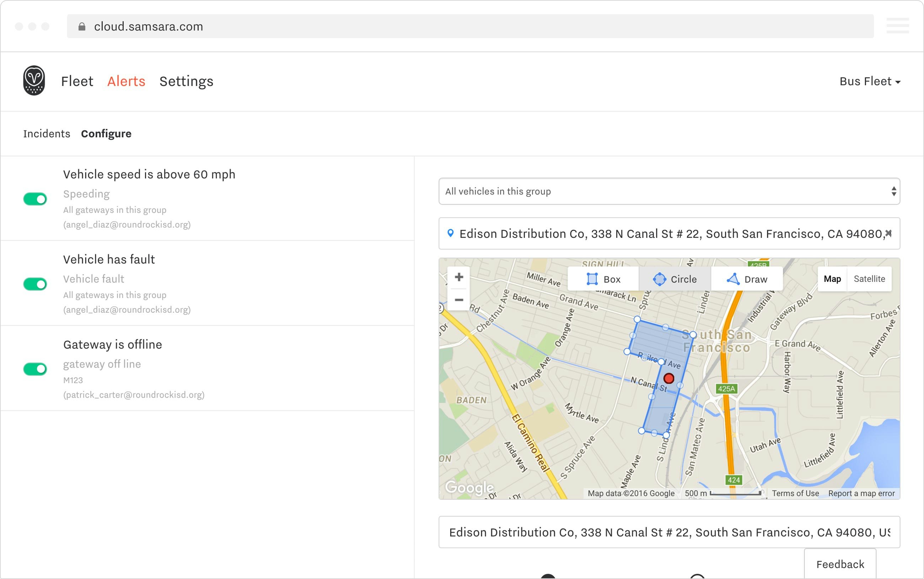Disable the Speeding alert toggle
This screenshot has height=579, width=924.
[x=35, y=199]
